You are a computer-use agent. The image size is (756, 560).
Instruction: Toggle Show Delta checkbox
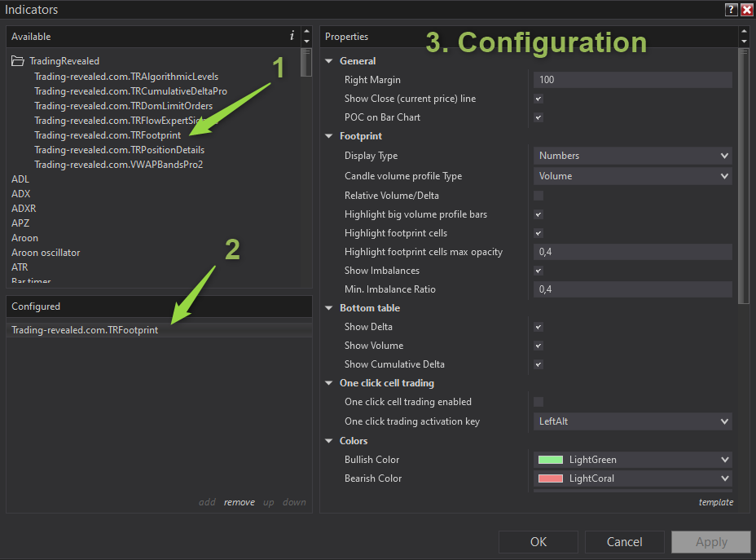pos(538,327)
